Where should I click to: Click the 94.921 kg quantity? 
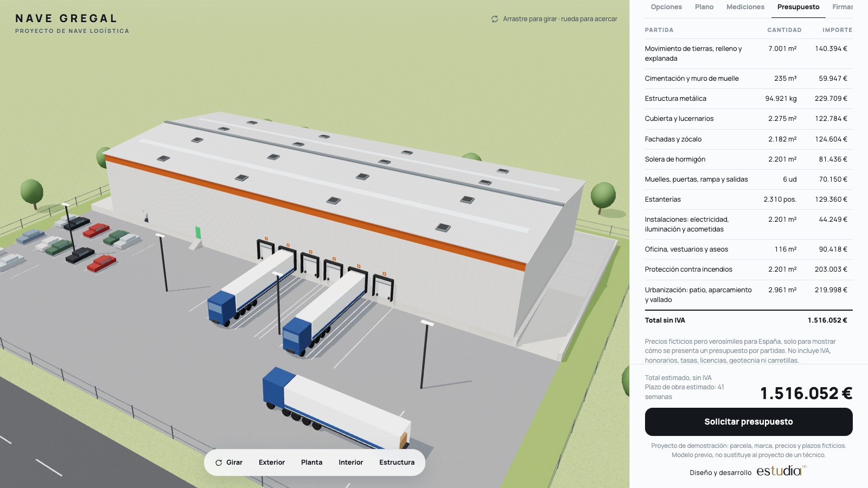pos(781,99)
